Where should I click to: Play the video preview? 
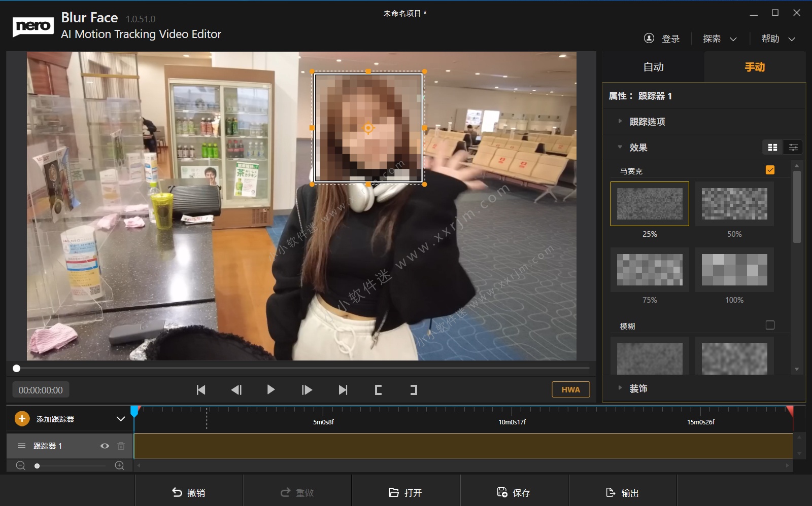pos(271,390)
